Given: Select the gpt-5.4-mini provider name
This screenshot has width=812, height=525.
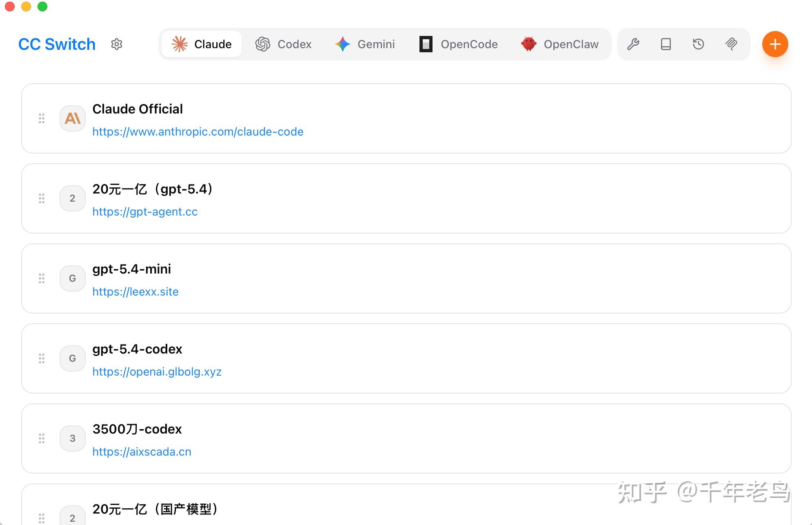Looking at the screenshot, I should (x=131, y=269).
